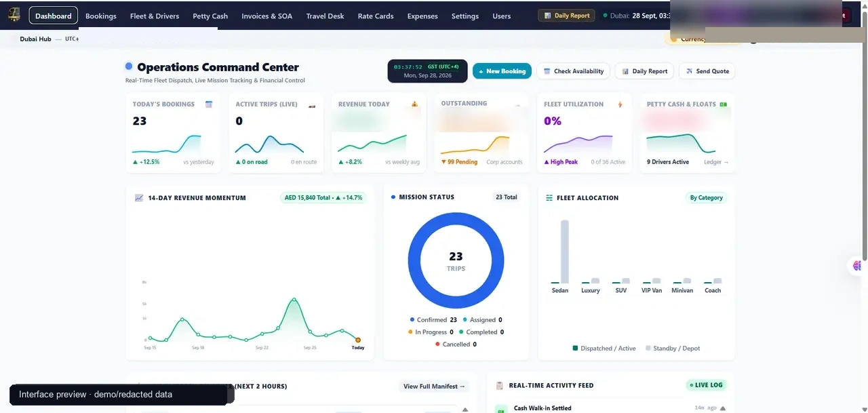This screenshot has width=868, height=413.
Task: Toggle Dispatched / Active legend in Fleet Allocation
Action: coord(604,349)
